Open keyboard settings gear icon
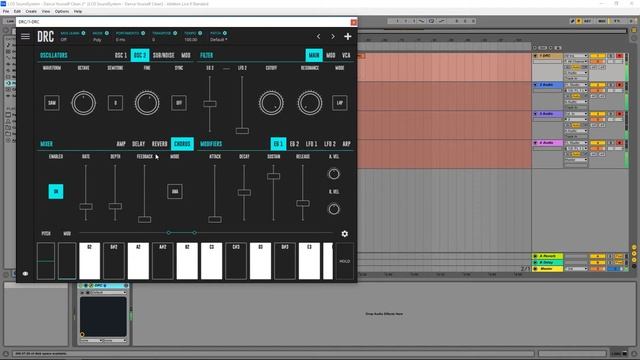Image resolution: width=640 pixels, height=360 pixels. pos(345,233)
